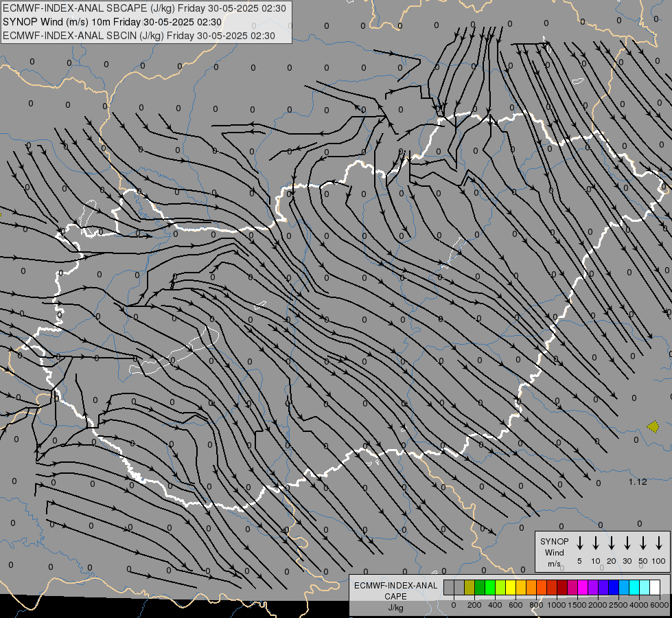Select the olive CAPE legend swatch
Viewport: 672px width, 618px height.
(x=470, y=588)
